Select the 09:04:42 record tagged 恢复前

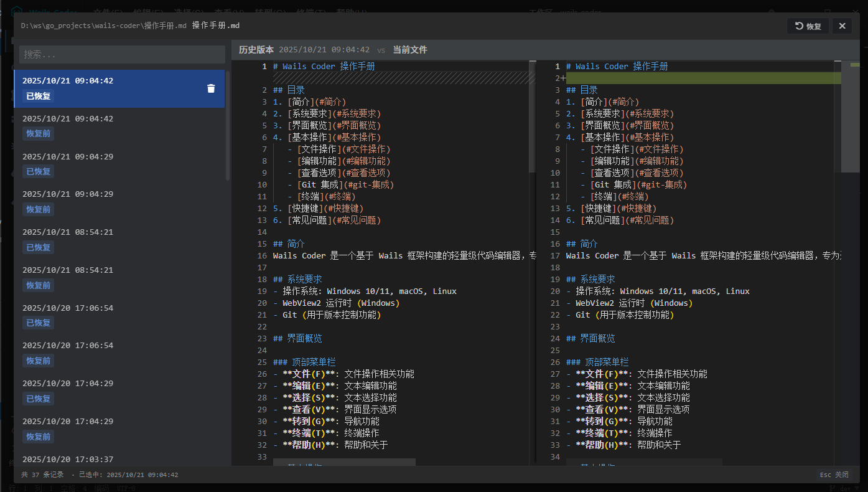point(119,126)
